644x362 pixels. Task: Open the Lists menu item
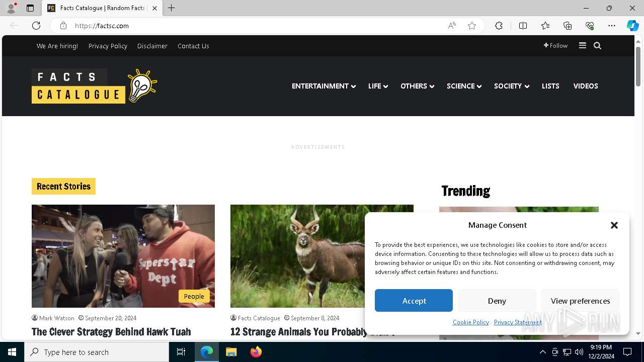coord(550,86)
